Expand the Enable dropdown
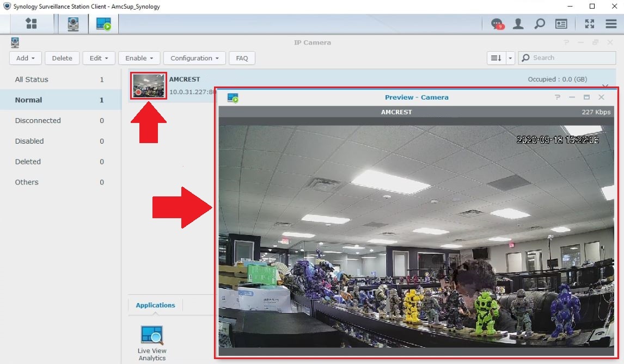Viewport: 624px width, 364px height. pyautogui.click(x=139, y=58)
